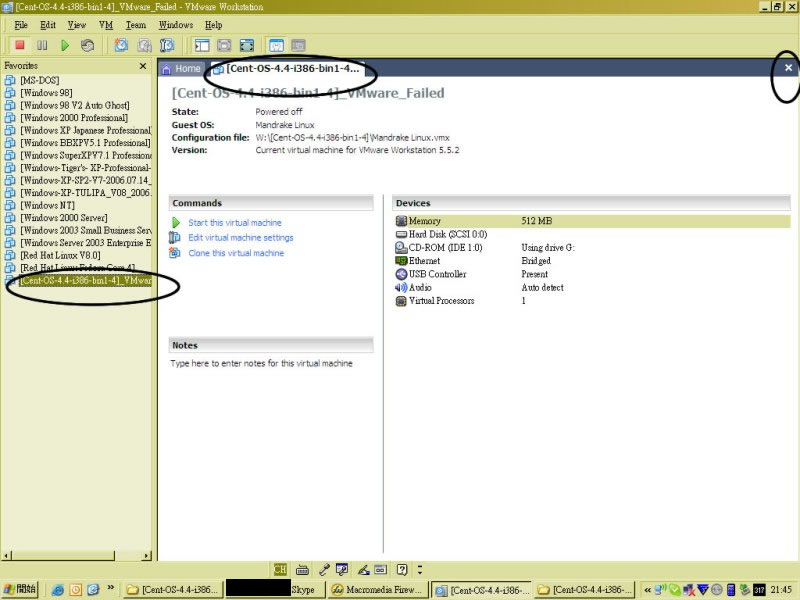The width and height of the screenshot is (800, 600).
Task: Select [Windows BBXPV5.1 Professional] favorite
Action: 85,143
